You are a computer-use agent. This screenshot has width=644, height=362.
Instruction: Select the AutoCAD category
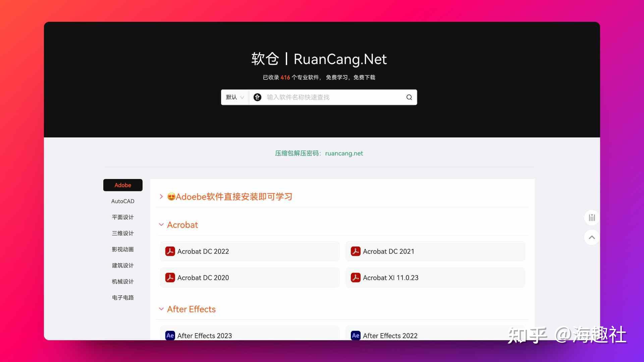[x=123, y=201]
